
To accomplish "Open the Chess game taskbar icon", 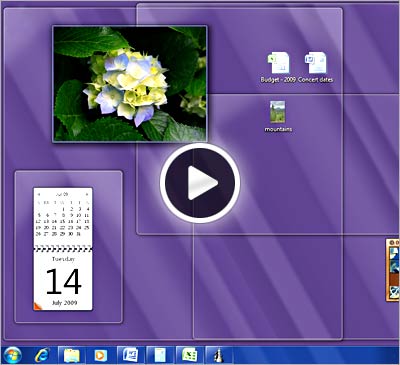I will (219, 355).
